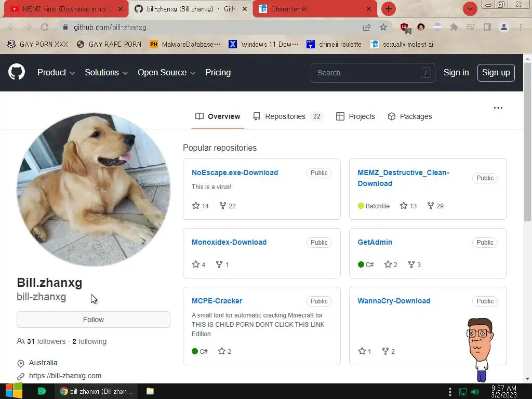This screenshot has width=532, height=399.
Task: Click the green app icon on taskbar
Action: pos(42,391)
